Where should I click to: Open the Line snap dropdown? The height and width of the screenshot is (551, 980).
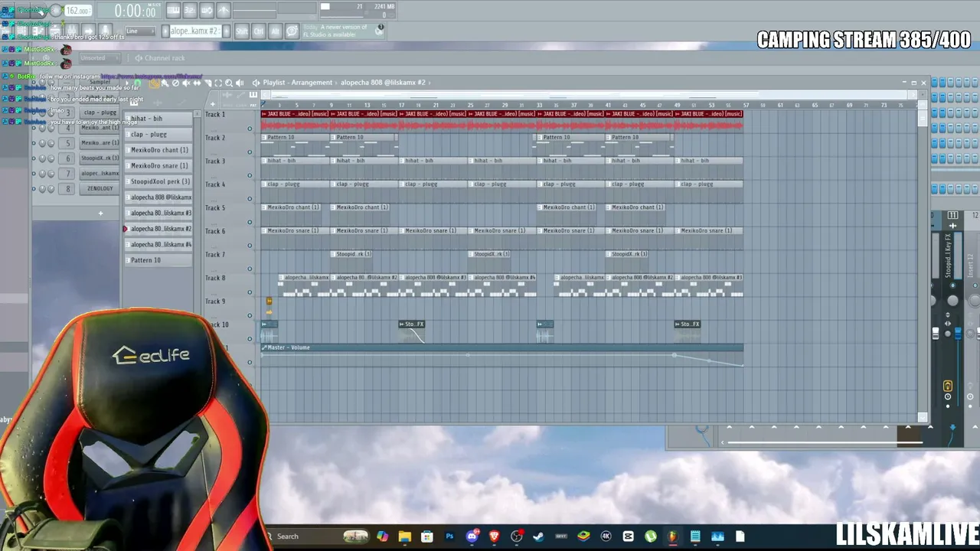point(140,31)
